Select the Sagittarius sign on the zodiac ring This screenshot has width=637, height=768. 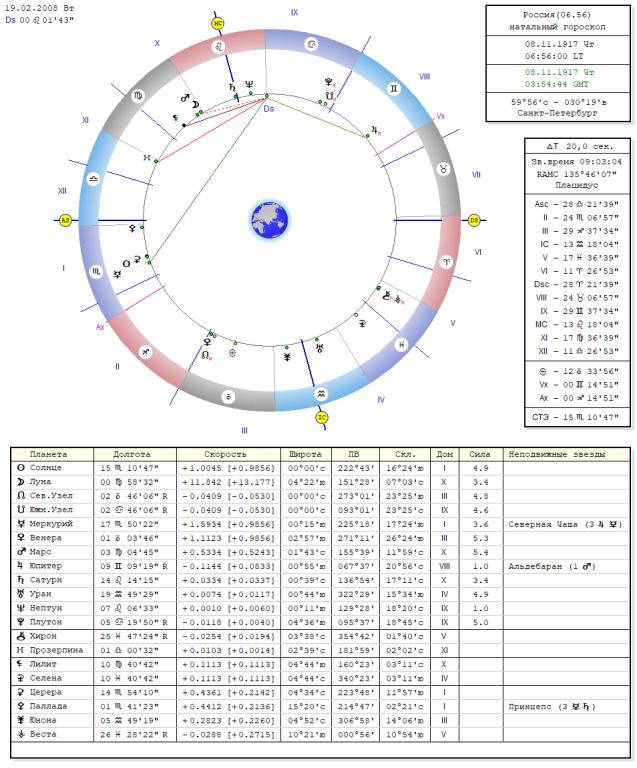pos(146,352)
